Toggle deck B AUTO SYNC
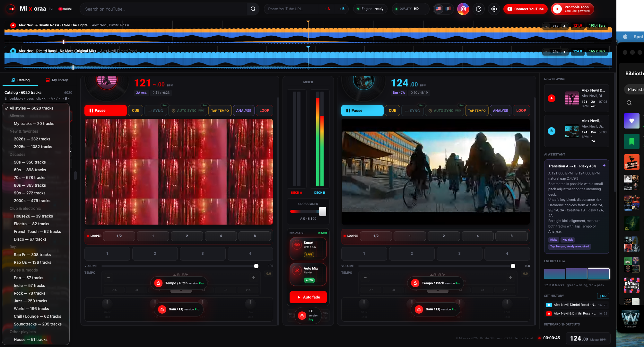644x347 pixels. 444,111
